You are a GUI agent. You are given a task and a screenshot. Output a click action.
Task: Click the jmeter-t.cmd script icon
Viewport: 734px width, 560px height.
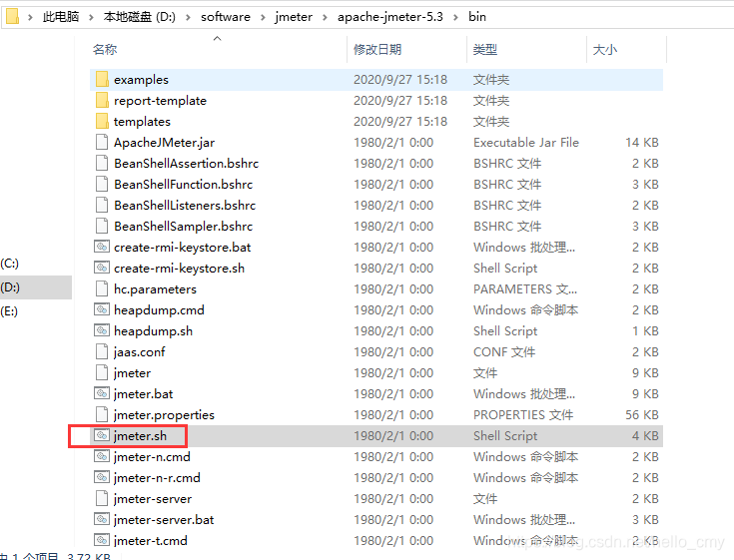[102, 540]
